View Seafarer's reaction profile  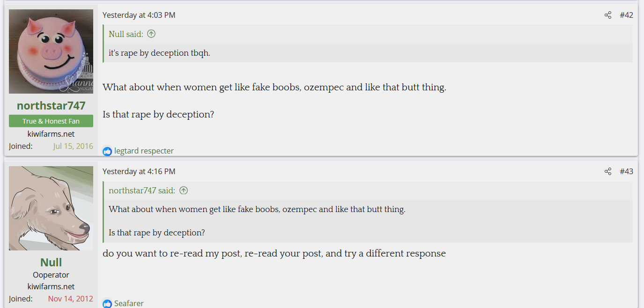tap(129, 303)
